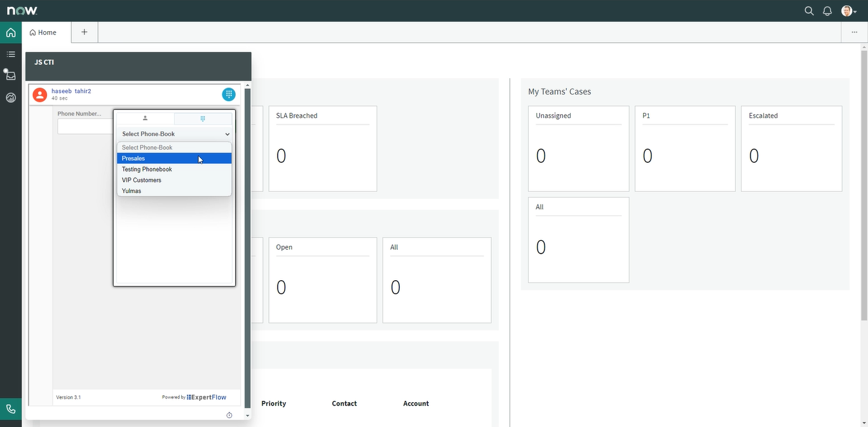Screen dimensions: 868x427
Task: Click the Phone Number input field
Action: coord(85,126)
